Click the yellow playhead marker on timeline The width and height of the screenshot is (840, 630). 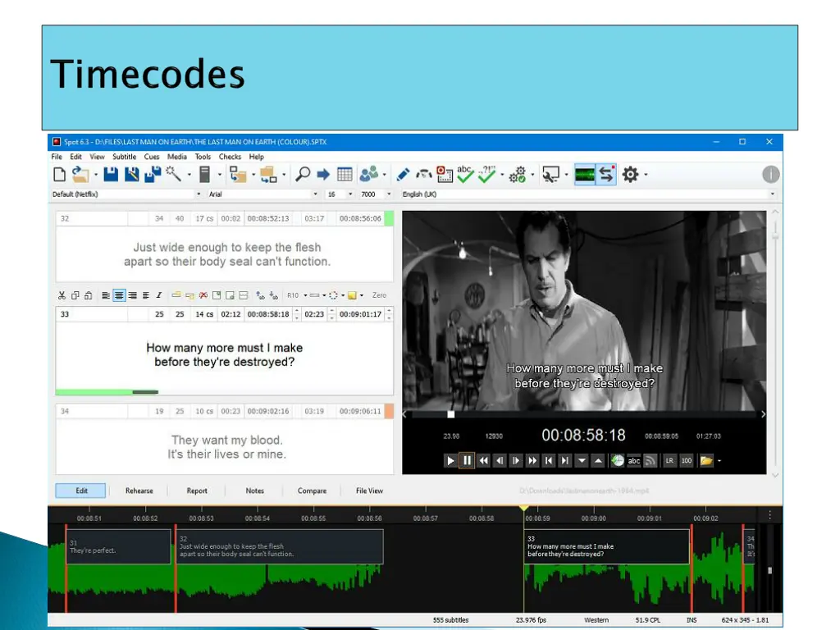(524, 508)
